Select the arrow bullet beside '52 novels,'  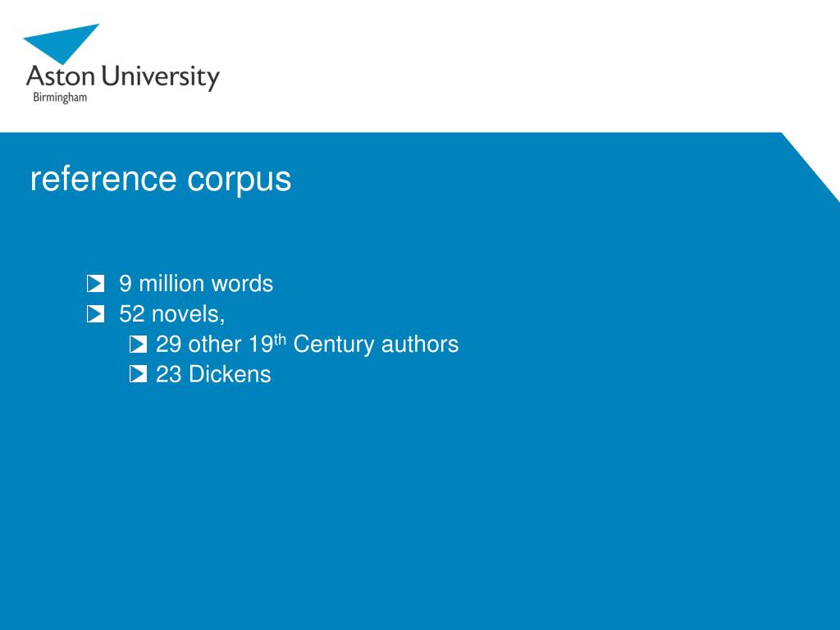click(x=95, y=314)
